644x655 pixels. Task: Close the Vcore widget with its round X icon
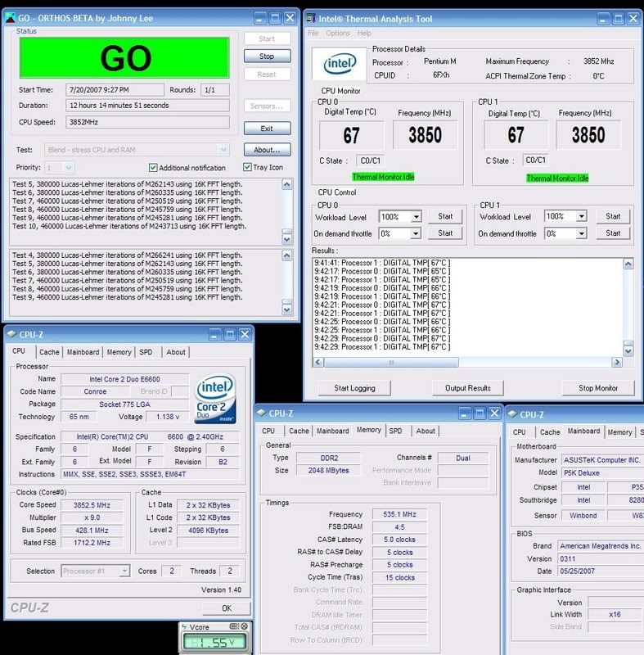tap(244, 626)
